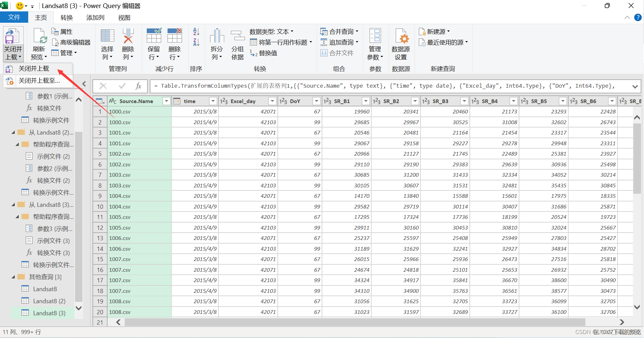Sort ascending with the A-Z icon

tap(196, 31)
